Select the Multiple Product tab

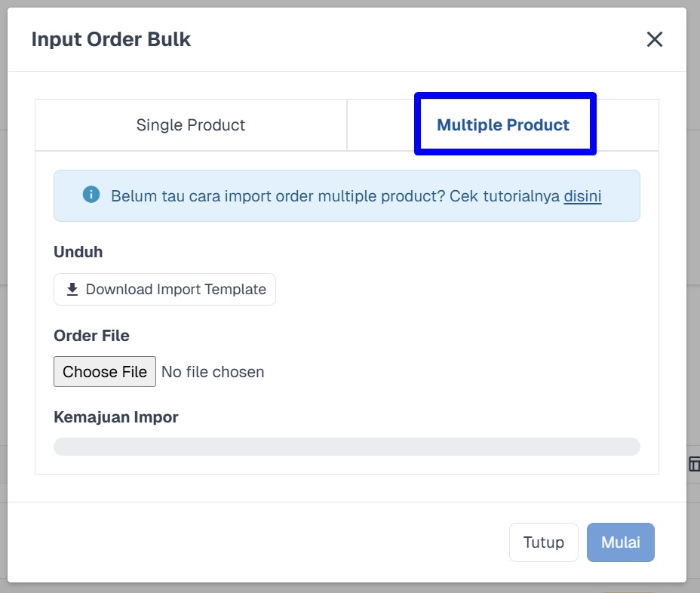[502, 125]
